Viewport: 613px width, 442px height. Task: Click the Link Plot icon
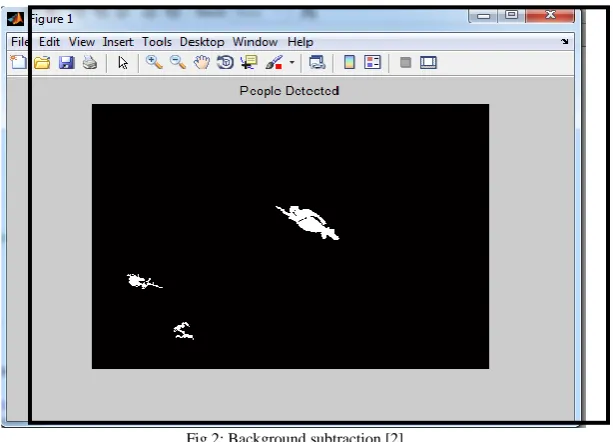pos(317,63)
